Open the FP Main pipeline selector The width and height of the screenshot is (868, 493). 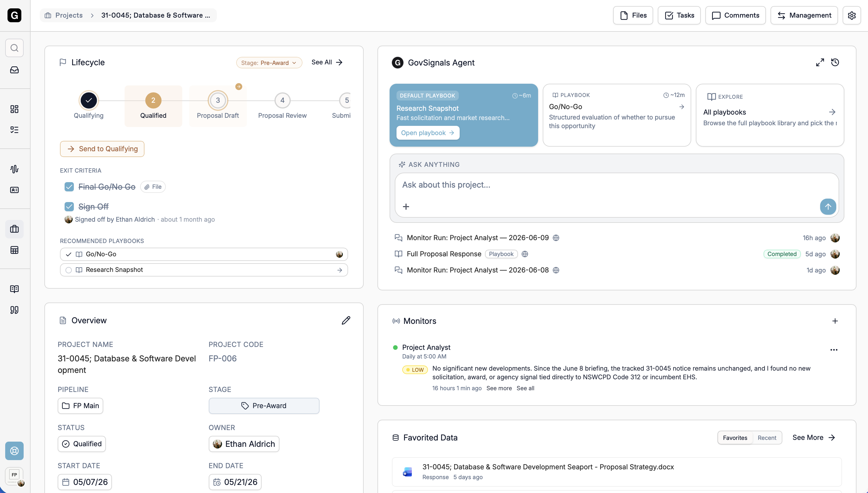tap(80, 406)
